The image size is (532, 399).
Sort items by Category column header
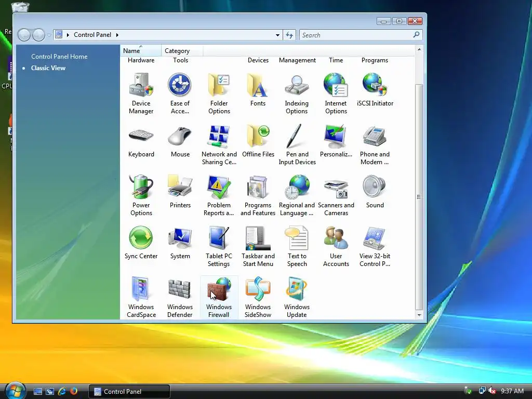[x=182, y=50]
